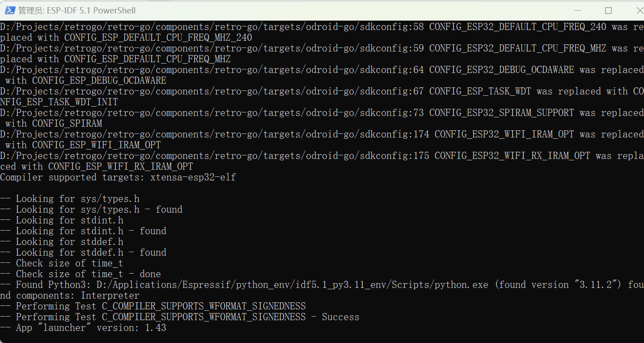644x343 pixels.
Task: Maximize the PowerShell window
Action: click(608, 10)
